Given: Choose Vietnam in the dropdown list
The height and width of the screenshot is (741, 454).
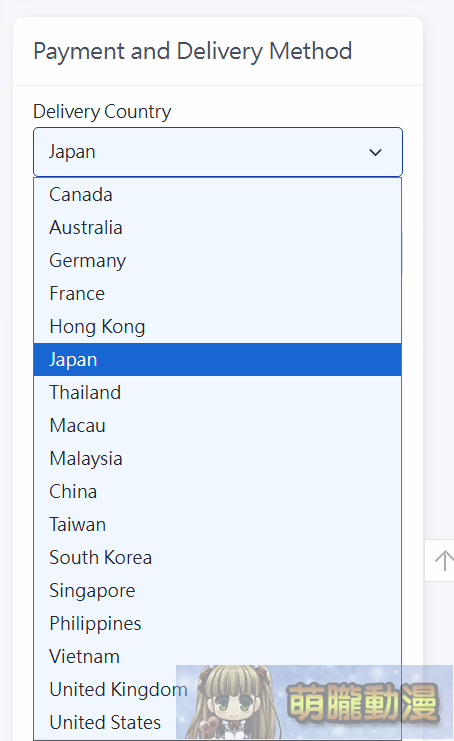Looking at the screenshot, I should coord(217,657).
